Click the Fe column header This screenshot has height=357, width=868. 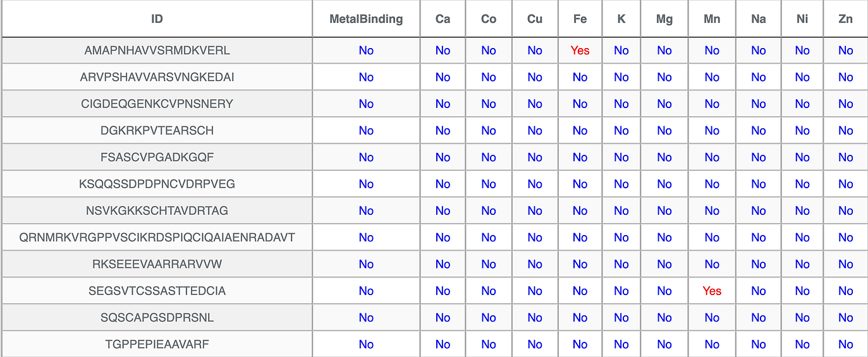(x=580, y=19)
